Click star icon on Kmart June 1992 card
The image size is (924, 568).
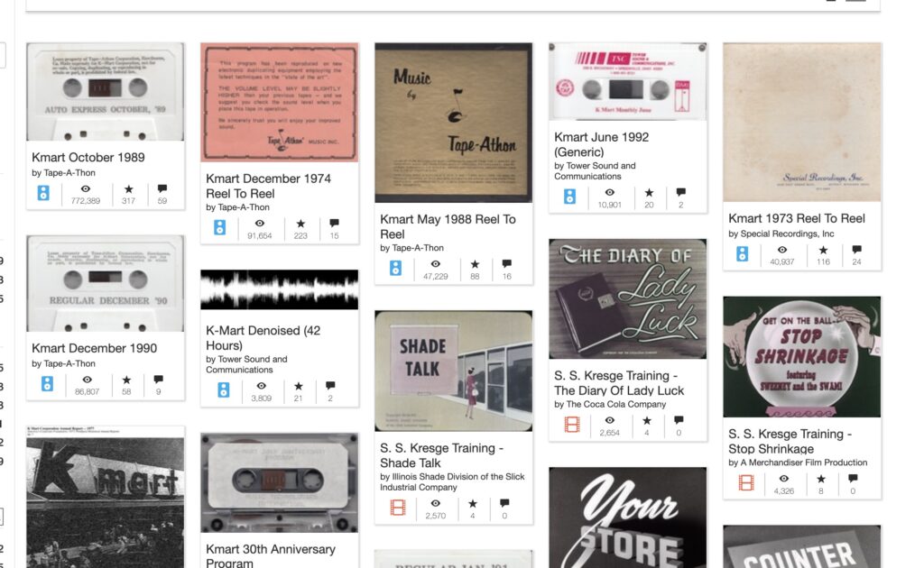click(x=649, y=192)
